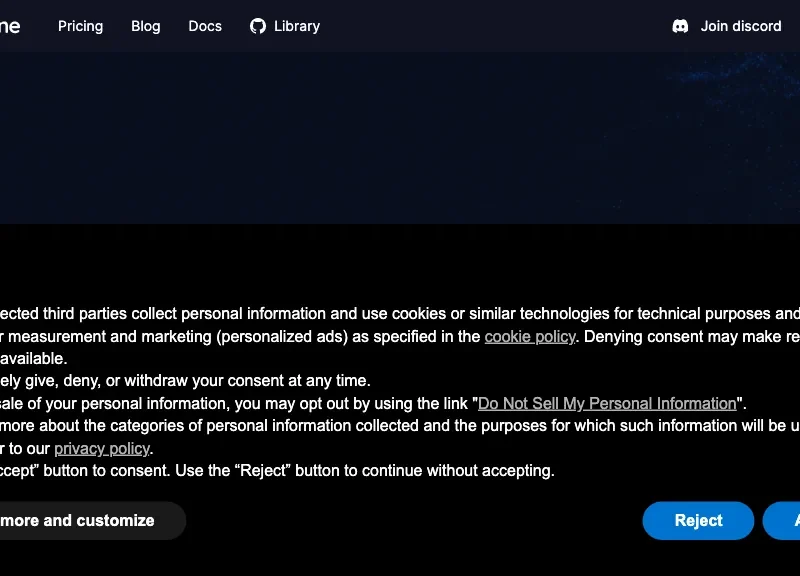
Task: Click the Discord logo icon in navbar
Action: click(x=680, y=26)
